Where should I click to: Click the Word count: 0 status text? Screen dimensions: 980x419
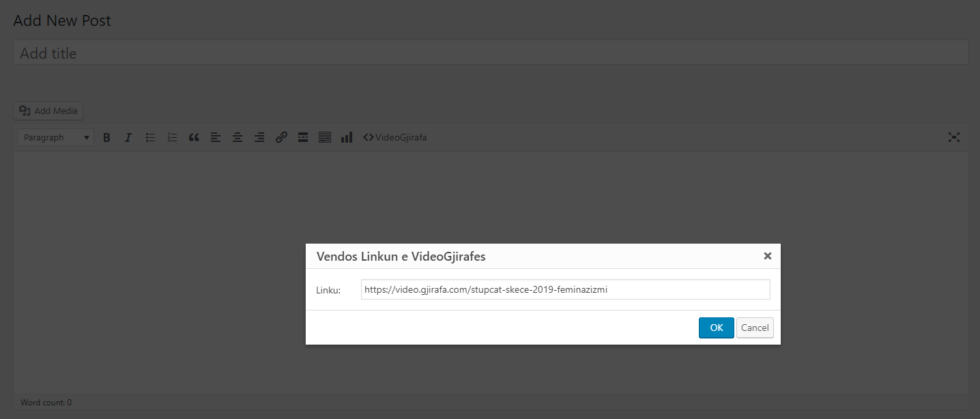(46, 403)
